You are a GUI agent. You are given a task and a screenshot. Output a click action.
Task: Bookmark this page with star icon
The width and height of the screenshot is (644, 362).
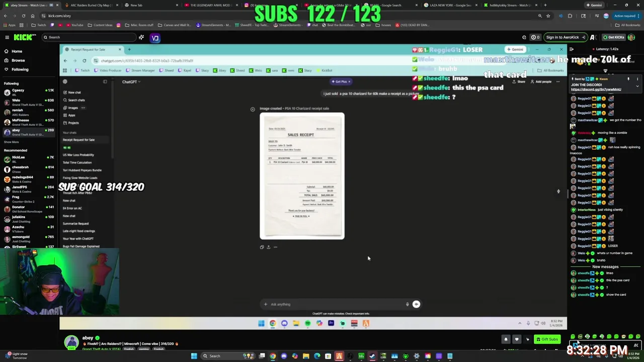pos(548,16)
